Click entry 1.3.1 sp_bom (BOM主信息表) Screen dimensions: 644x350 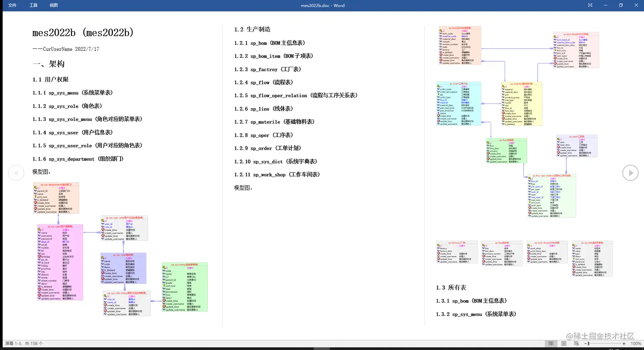471,301
